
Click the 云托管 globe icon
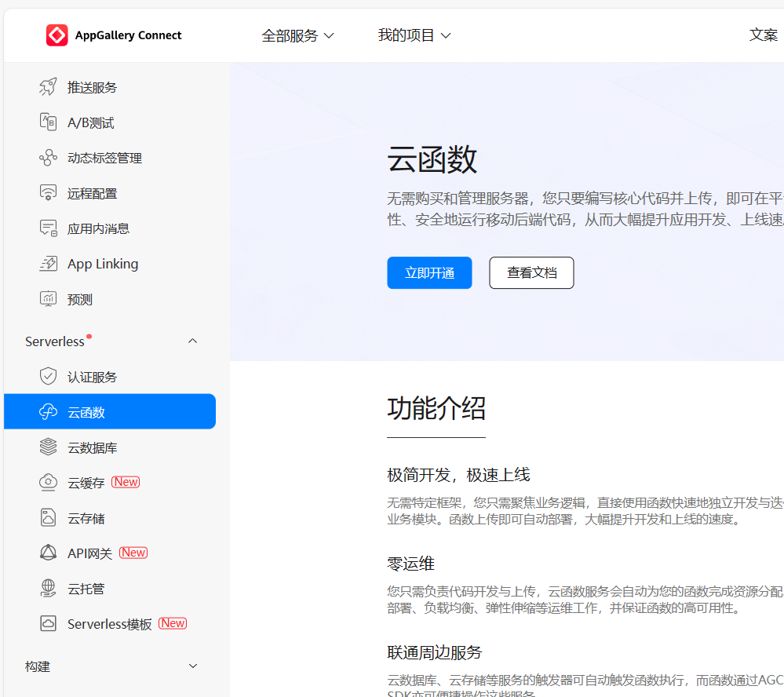point(48,589)
